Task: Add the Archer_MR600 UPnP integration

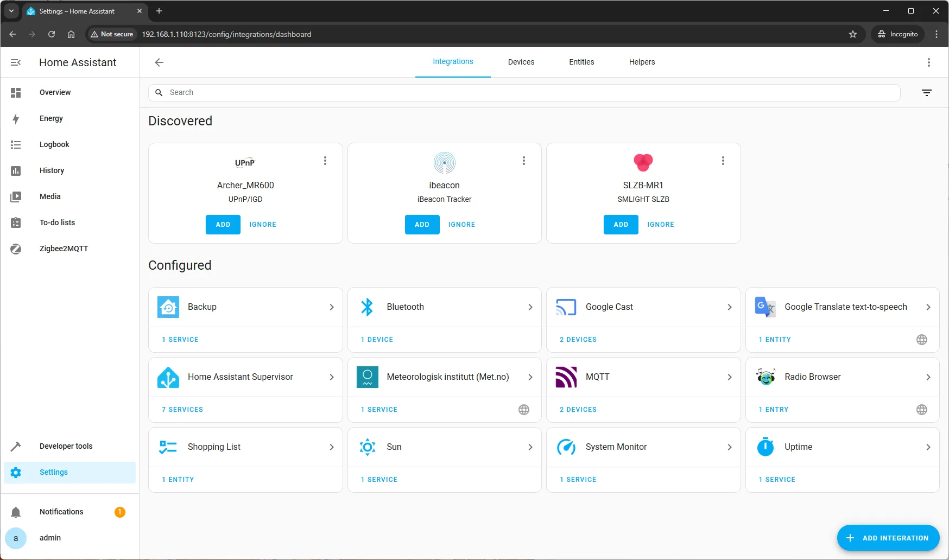Action: pyautogui.click(x=223, y=224)
